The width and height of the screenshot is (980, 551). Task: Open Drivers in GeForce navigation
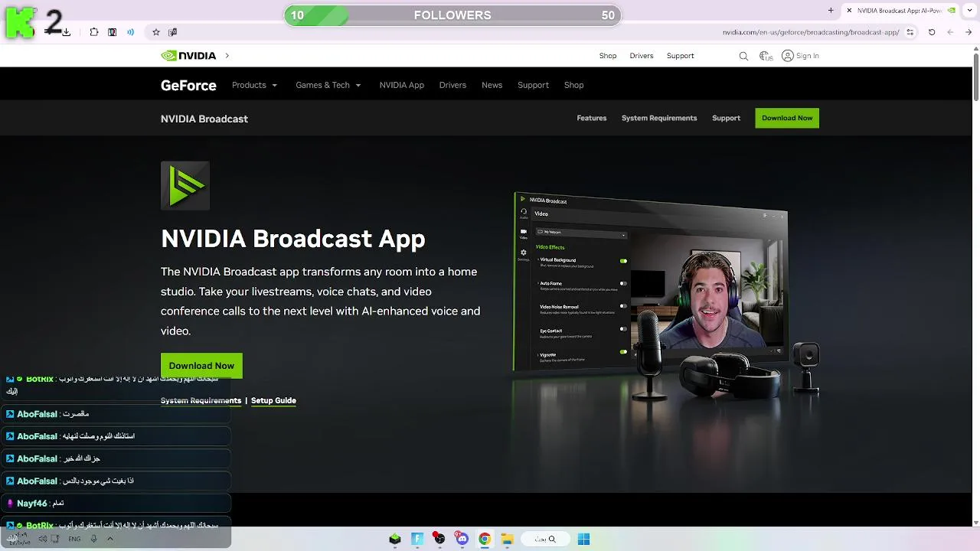point(452,85)
